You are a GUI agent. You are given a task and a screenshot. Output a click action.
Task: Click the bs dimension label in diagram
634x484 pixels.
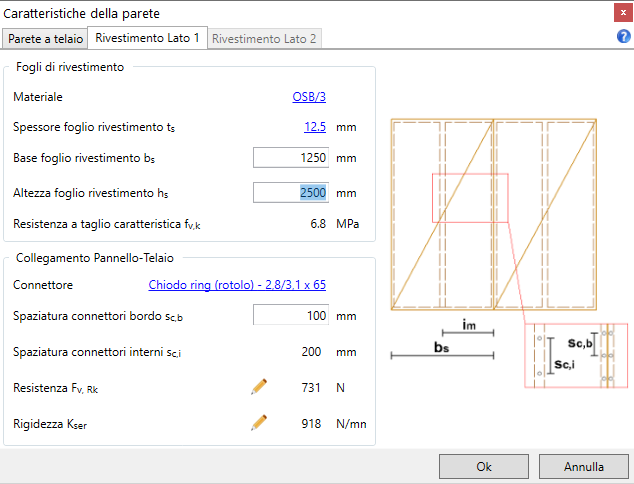tap(441, 347)
